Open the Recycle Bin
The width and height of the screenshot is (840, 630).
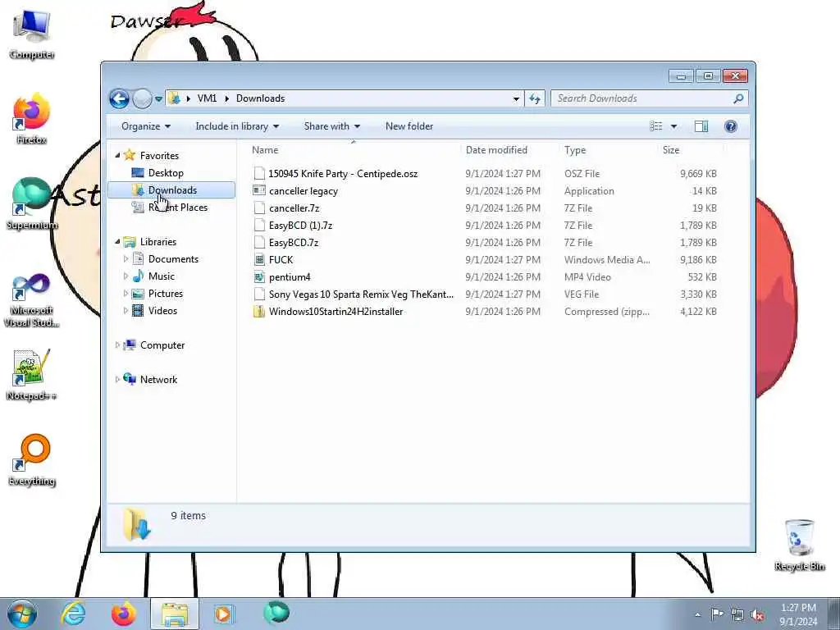799,546
